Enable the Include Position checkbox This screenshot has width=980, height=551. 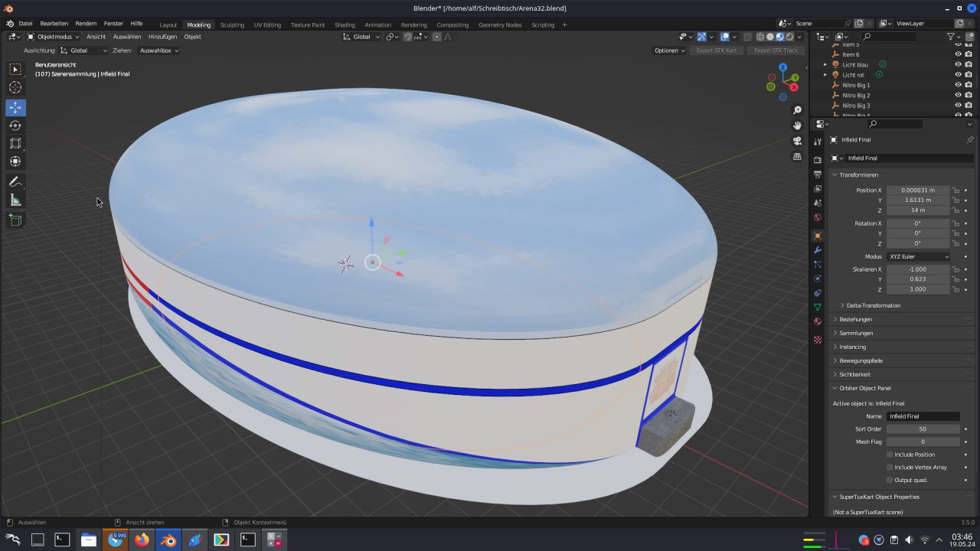[x=890, y=455]
